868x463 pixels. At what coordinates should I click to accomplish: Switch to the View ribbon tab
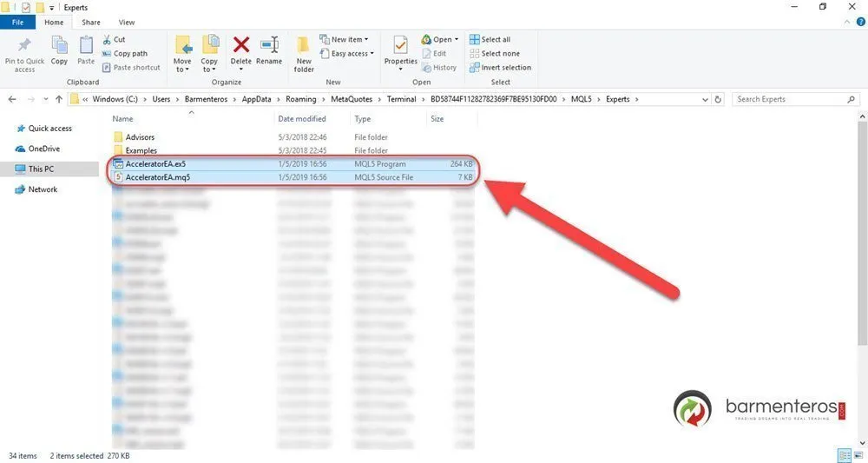click(x=126, y=23)
